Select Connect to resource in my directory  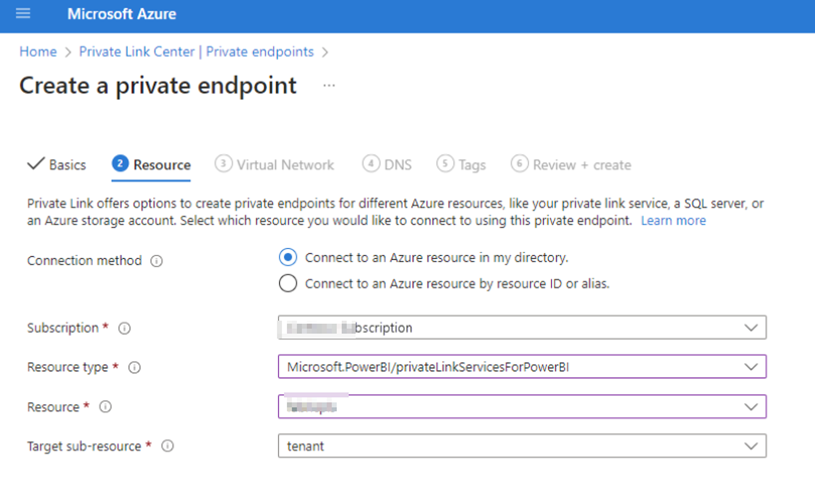(288, 257)
